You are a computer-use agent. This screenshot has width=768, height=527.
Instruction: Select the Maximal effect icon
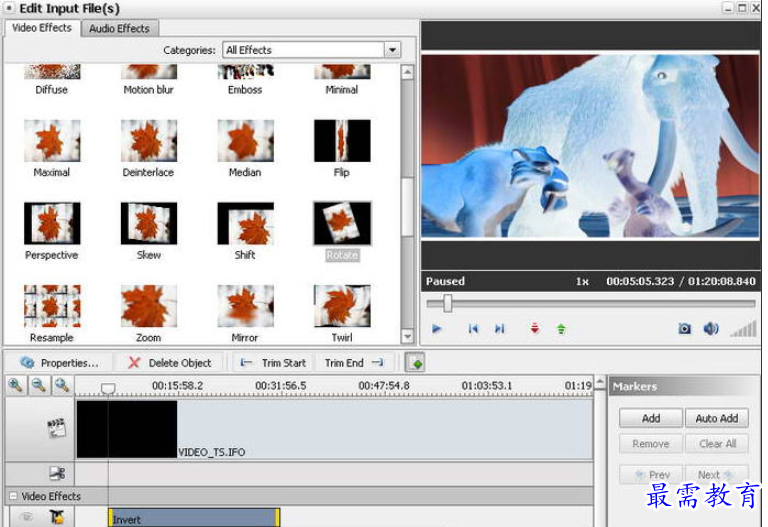[x=52, y=141]
